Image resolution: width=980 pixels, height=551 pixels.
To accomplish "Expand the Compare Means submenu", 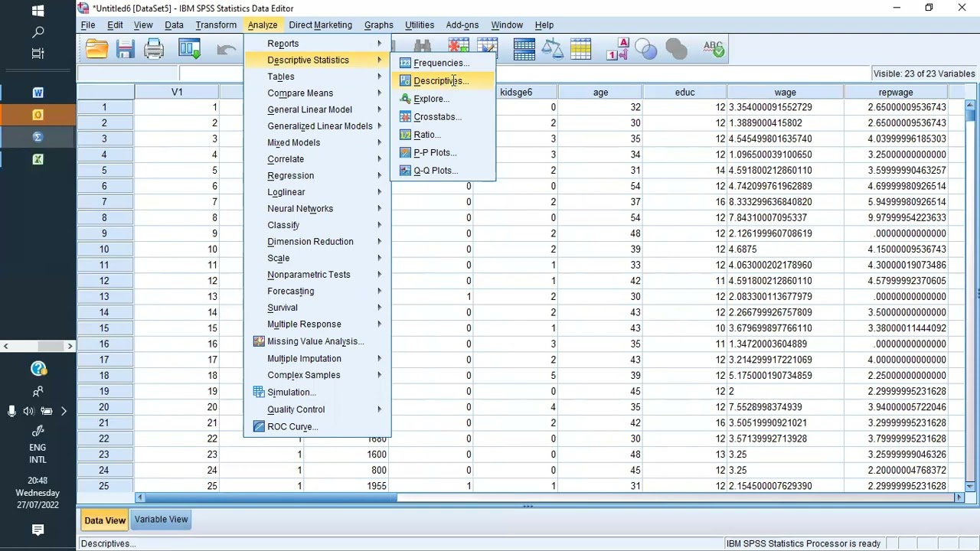I will click(317, 93).
